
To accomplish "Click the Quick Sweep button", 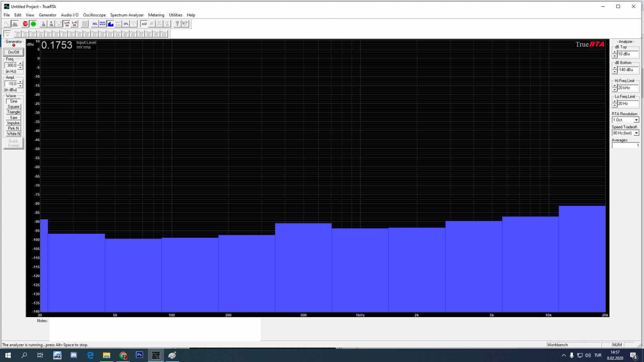I will click(13, 143).
